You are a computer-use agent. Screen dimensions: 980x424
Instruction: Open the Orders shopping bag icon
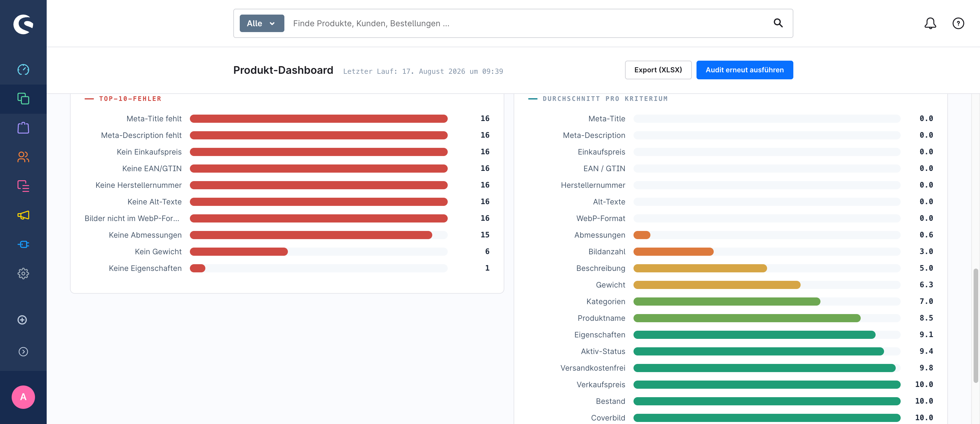[23, 128]
